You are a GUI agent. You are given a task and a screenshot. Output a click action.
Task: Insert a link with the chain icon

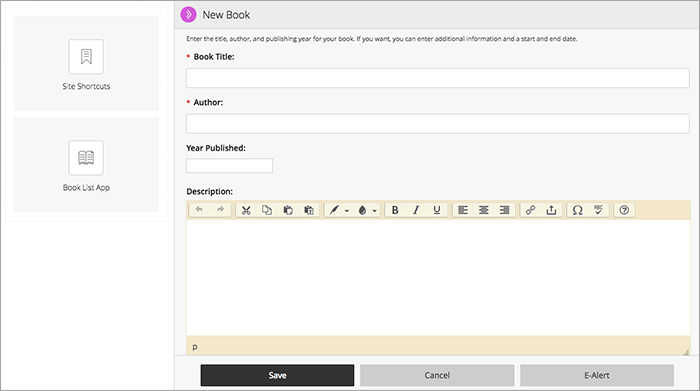coord(530,210)
